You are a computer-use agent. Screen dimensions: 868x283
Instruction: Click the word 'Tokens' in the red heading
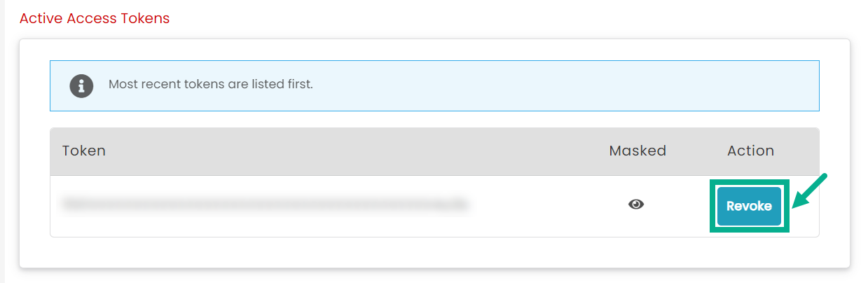146,18
